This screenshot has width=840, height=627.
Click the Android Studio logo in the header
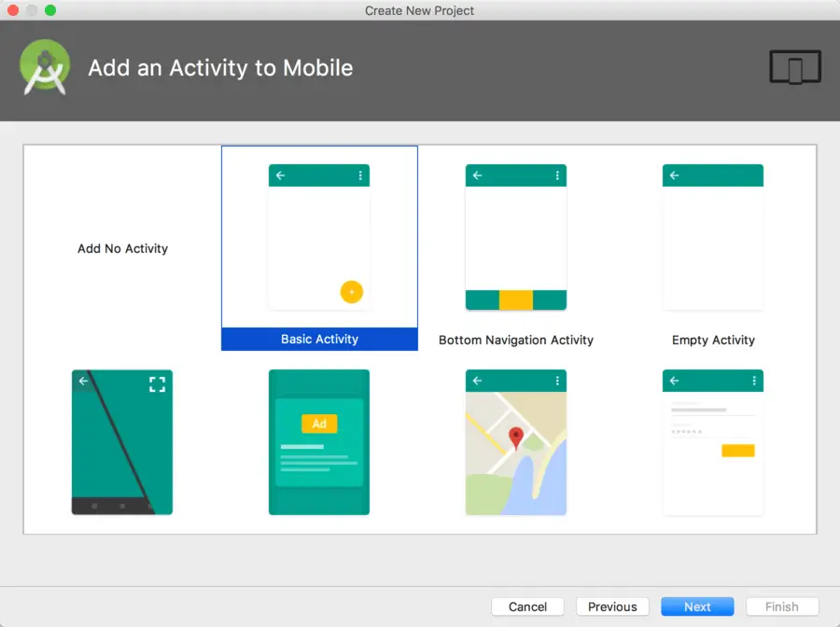(45, 68)
